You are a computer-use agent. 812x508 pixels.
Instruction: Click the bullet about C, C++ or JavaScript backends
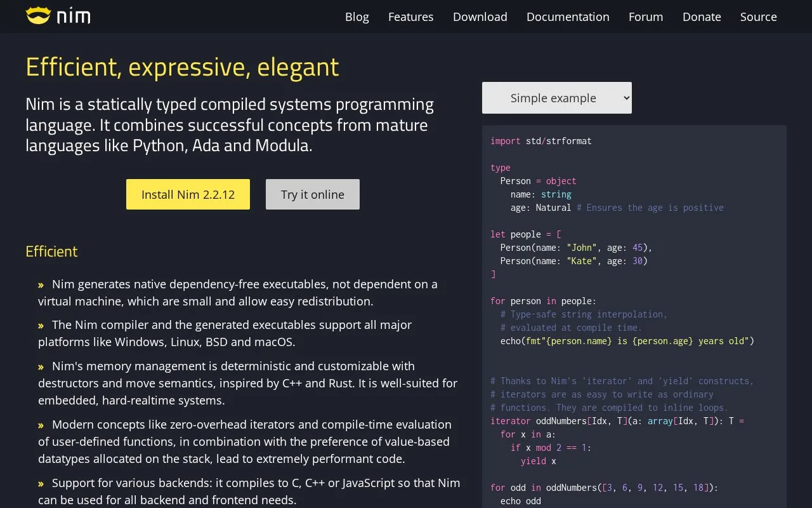[249, 491]
